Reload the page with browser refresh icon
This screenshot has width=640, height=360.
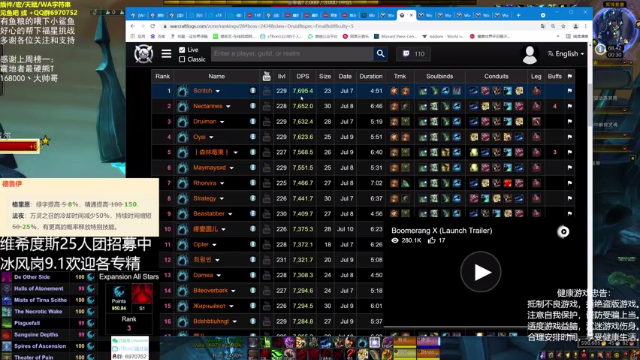[x=153, y=26]
